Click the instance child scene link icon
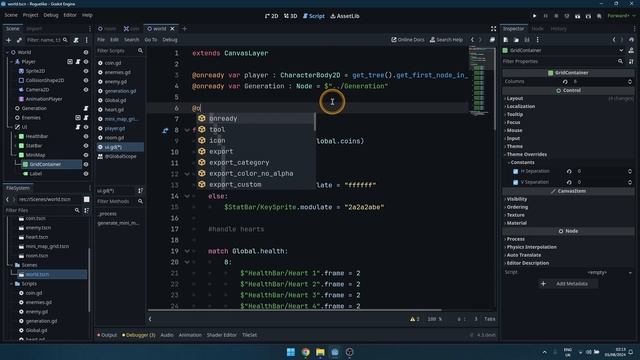This screenshot has width=640, height=360. (x=19, y=40)
